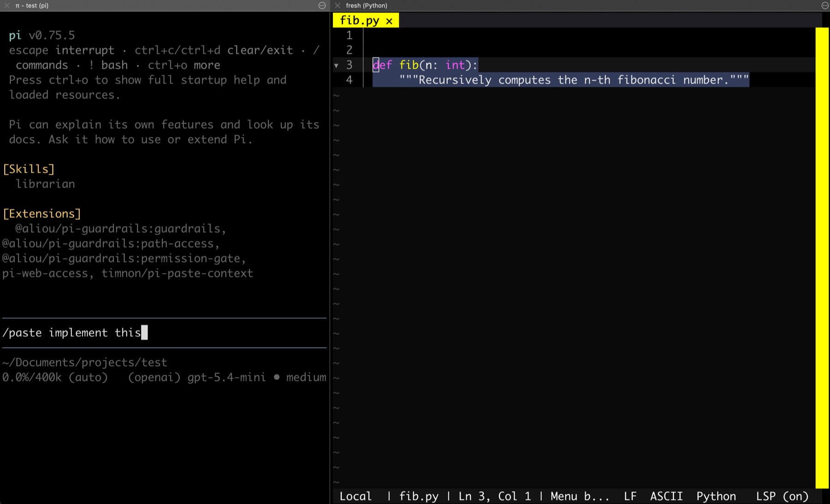Click the '~/Documents/projects/test' path line
Image resolution: width=830 pixels, height=504 pixels.
85,362
